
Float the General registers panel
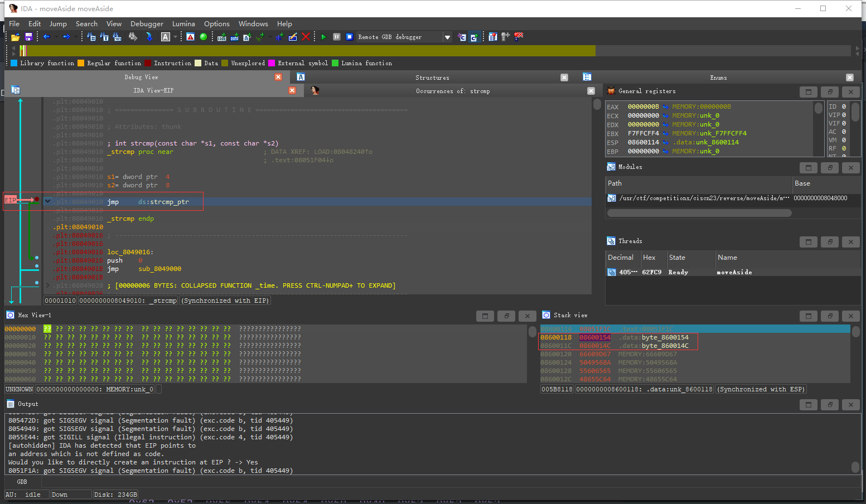(830, 91)
